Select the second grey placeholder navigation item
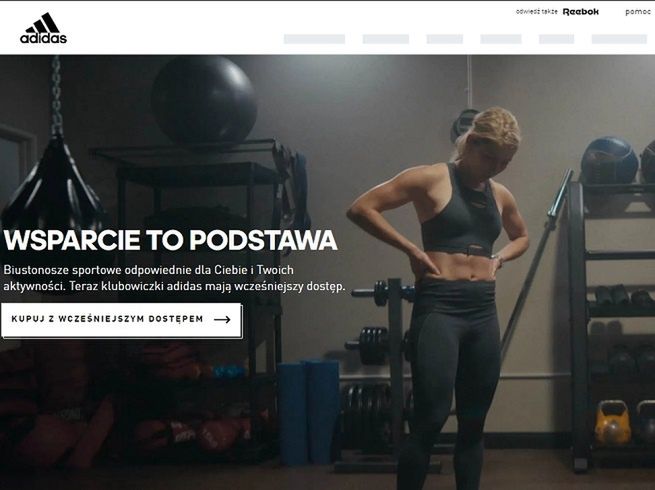The height and width of the screenshot is (490, 655). point(386,39)
